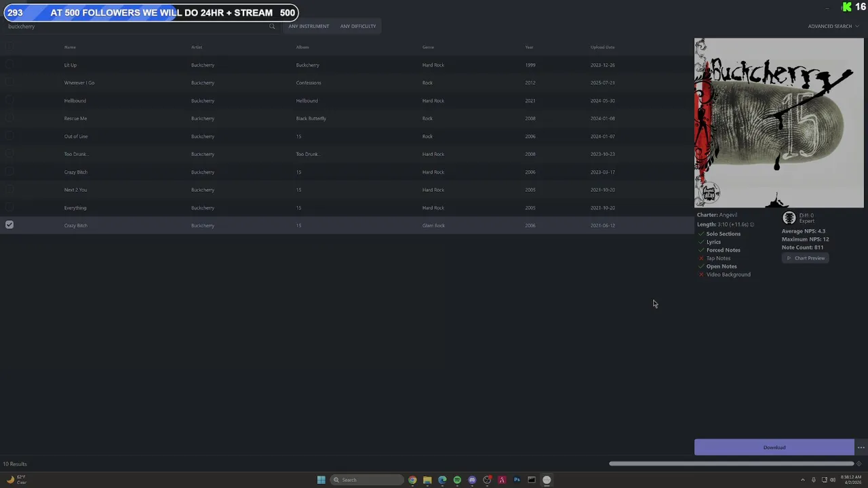Click the green Kick logo
Viewport: 868px width, 488px height.
(x=846, y=7)
